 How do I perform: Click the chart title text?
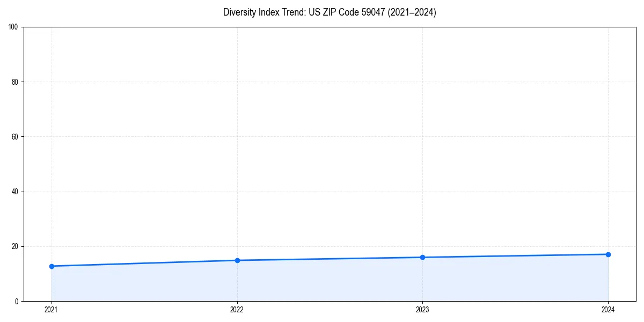(330, 12)
